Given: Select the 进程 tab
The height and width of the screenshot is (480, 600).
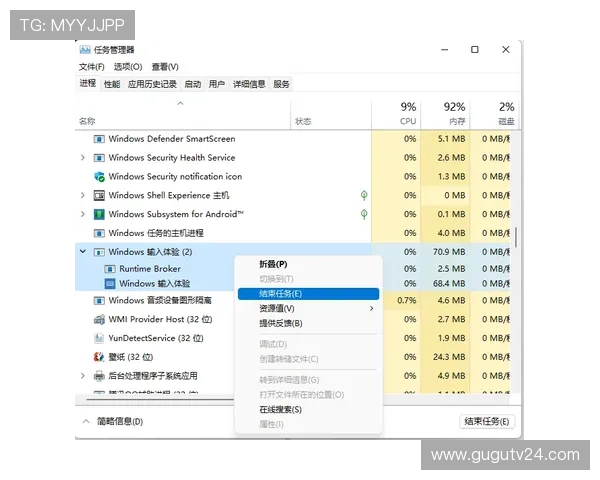Looking at the screenshot, I should pyautogui.click(x=88, y=83).
